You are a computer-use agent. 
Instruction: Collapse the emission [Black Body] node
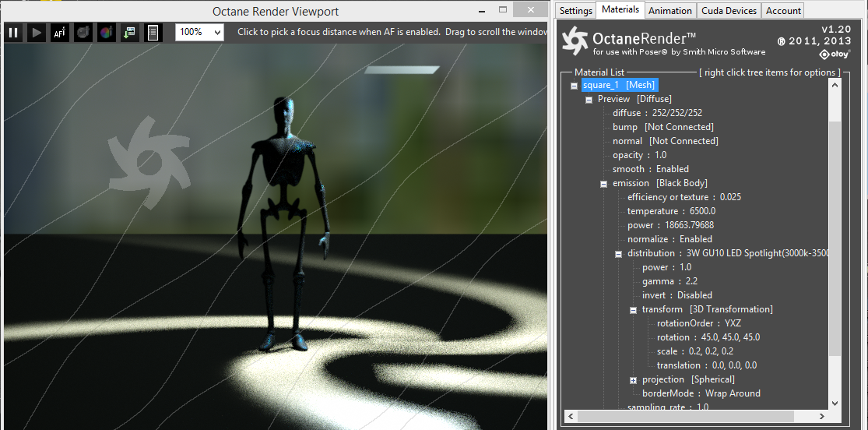(x=604, y=184)
